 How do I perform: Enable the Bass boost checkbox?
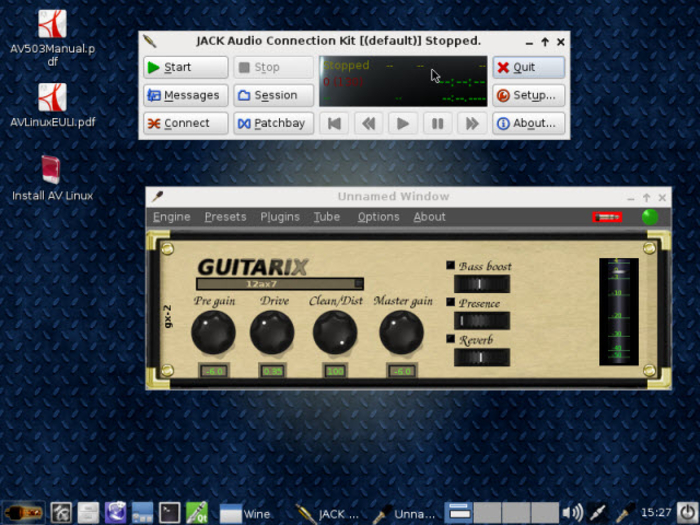point(451,266)
